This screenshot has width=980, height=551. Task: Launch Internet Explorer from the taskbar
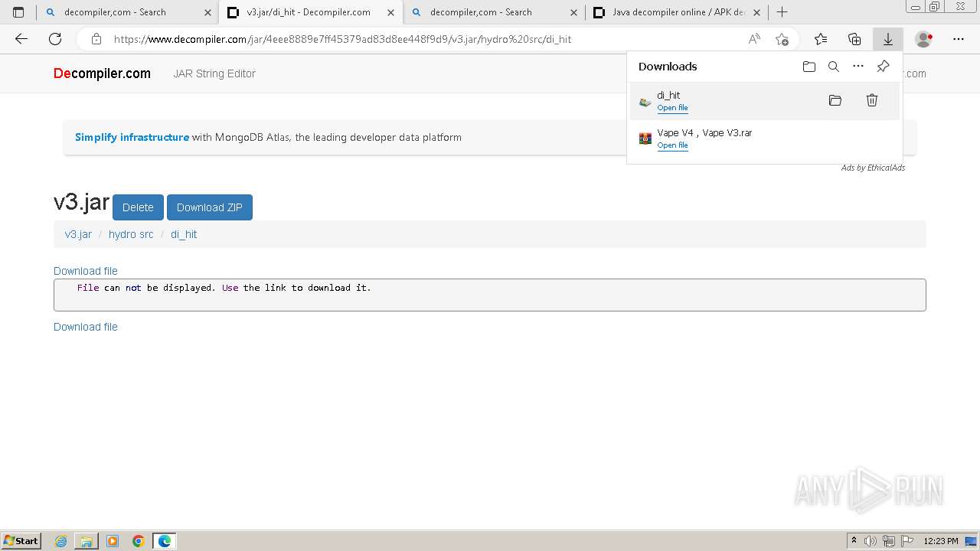(60, 541)
